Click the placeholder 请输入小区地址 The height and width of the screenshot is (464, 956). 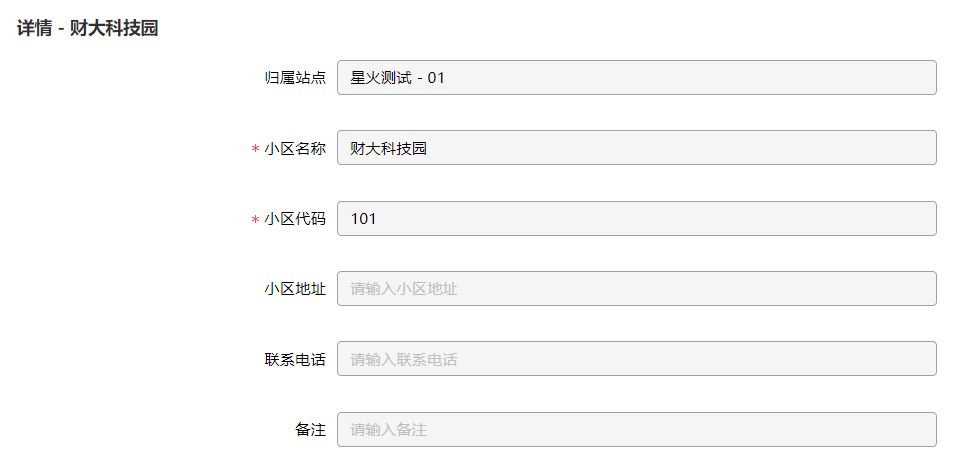[x=404, y=289]
